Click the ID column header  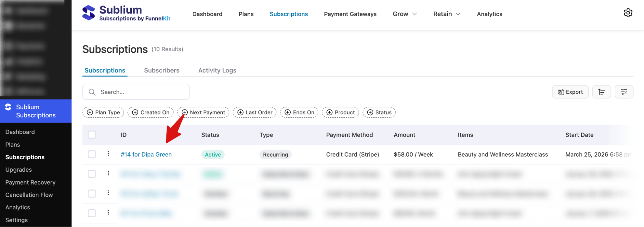124,135
